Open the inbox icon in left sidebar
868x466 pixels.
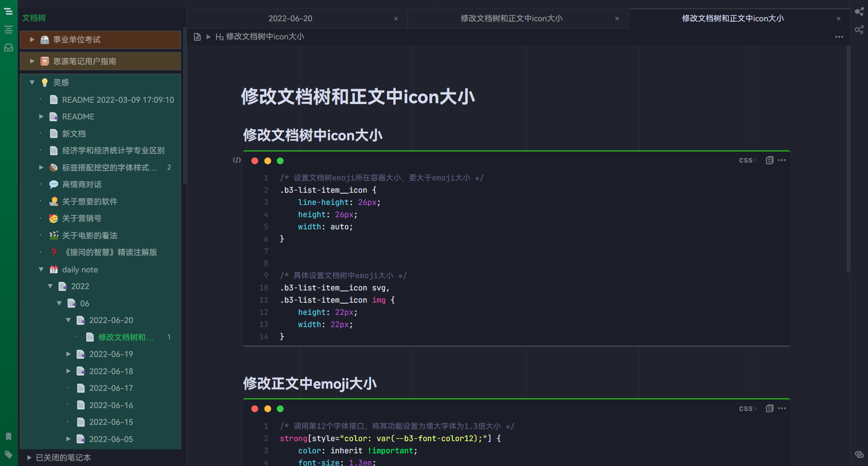pos(8,48)
